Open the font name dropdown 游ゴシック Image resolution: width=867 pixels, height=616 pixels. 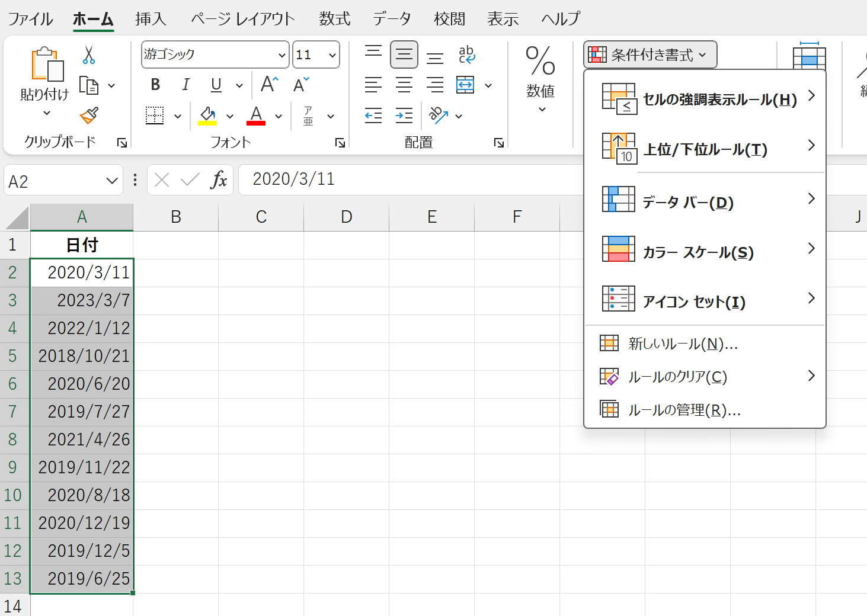(281, 55)
